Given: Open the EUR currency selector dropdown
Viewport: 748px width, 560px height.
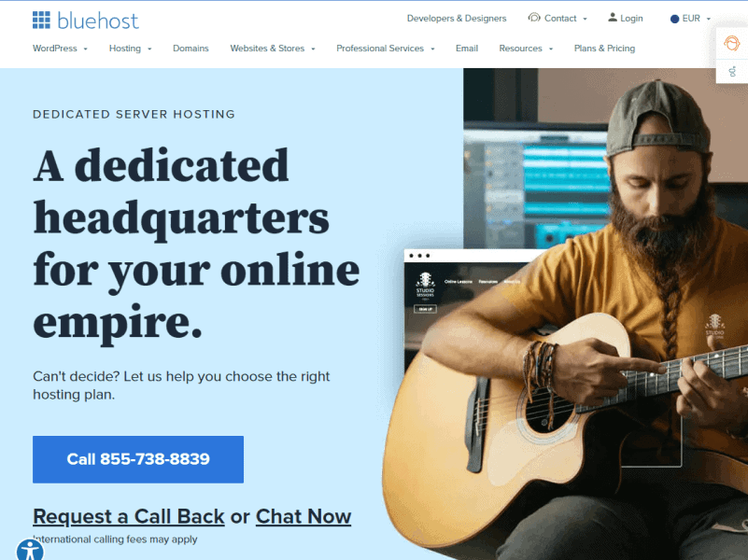Looking at the screenshot, I should point(690,19).
